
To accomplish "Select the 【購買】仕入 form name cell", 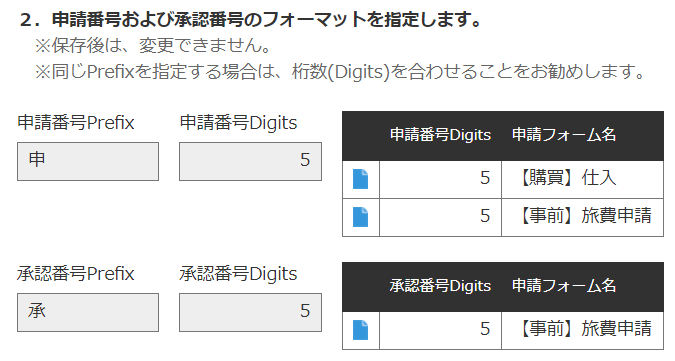I will 582,179.
